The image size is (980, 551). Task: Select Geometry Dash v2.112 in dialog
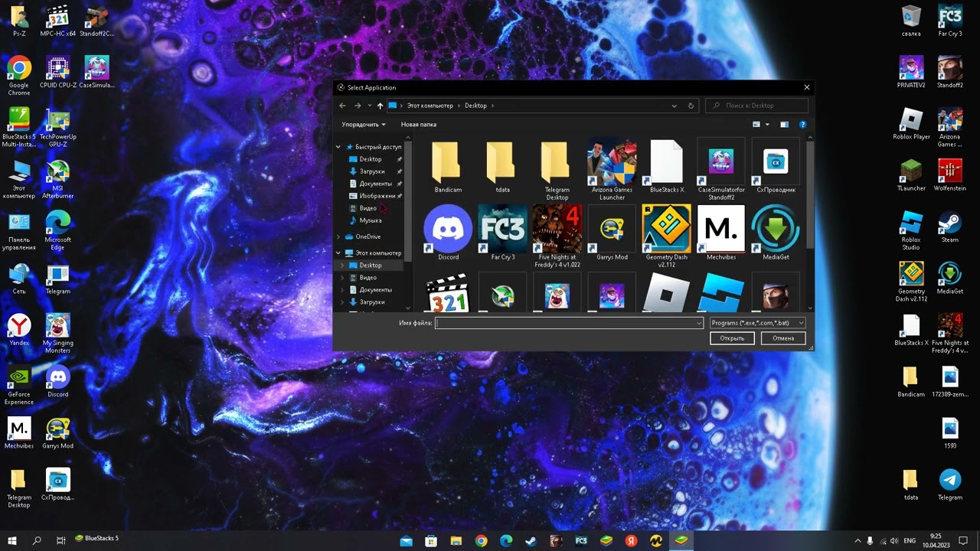(666, 236)
